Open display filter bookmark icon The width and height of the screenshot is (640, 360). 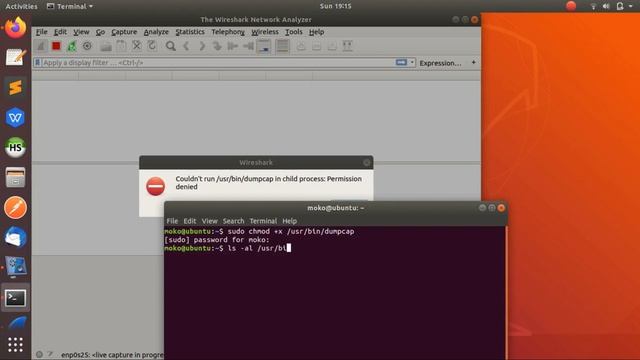[x=38, y=63]
